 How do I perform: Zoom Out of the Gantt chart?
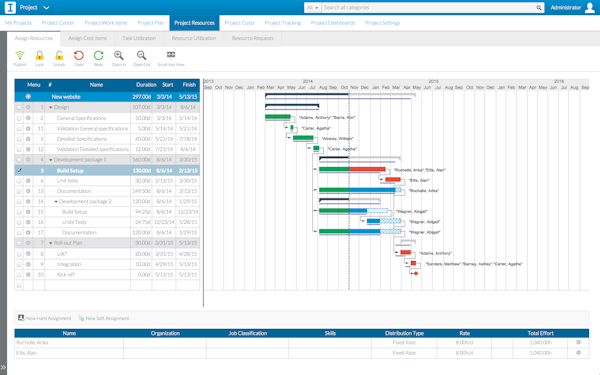[x=142, y=55]
